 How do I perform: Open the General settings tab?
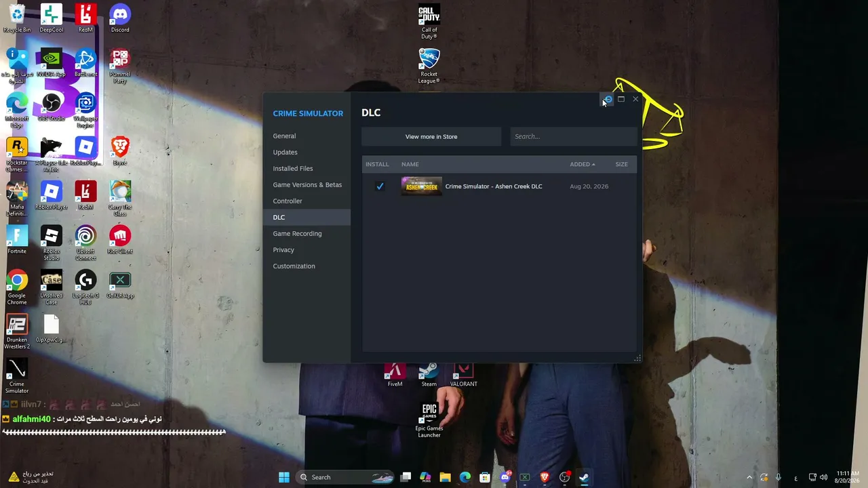point(284,136)
